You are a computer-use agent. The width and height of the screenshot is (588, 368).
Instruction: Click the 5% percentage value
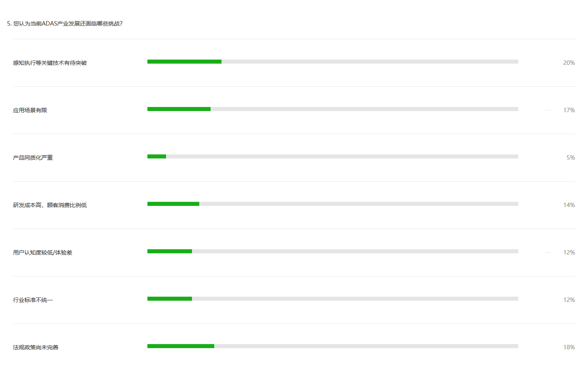(x=571, y=158)
